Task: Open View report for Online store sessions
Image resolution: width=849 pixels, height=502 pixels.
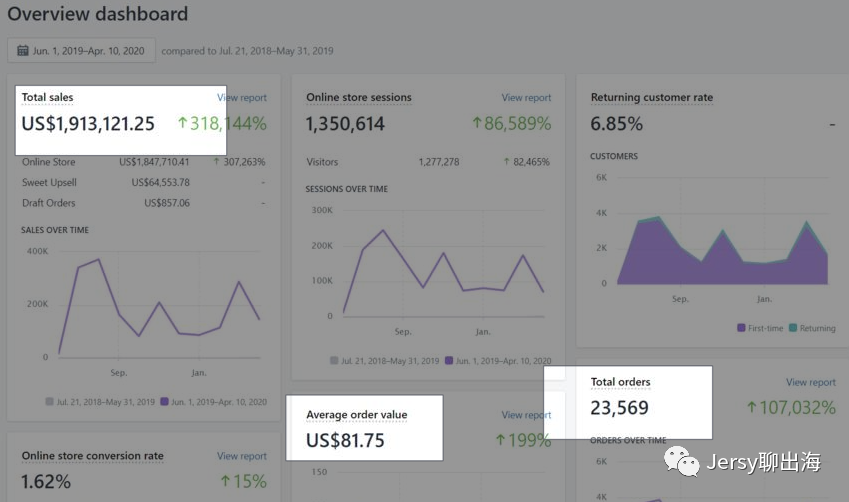Action: click(x=526, y=98)
